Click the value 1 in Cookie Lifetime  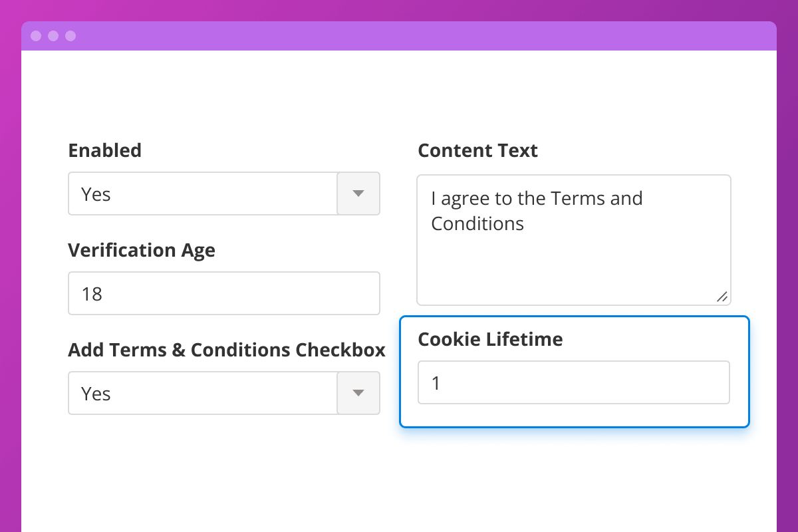tap(436, 382)
